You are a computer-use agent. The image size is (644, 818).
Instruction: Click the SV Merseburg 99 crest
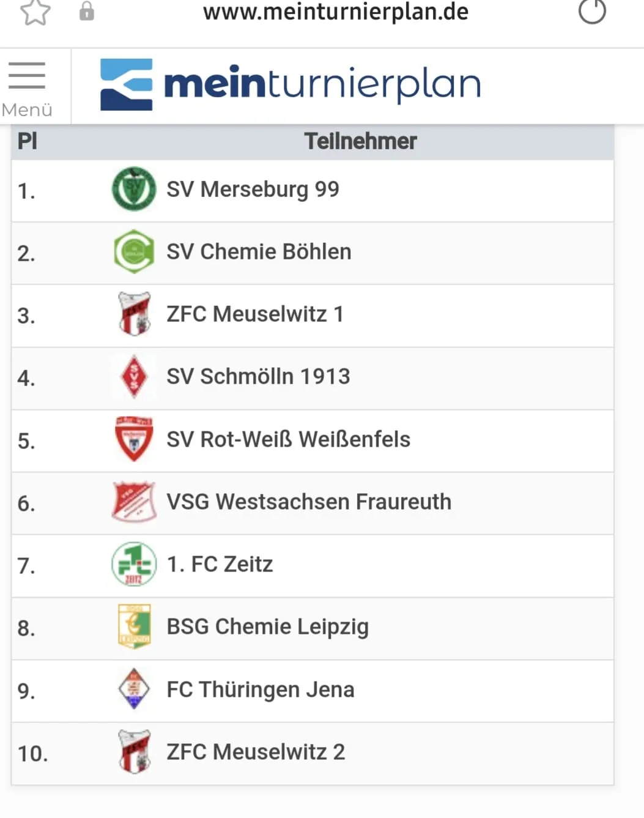point(134,189)
